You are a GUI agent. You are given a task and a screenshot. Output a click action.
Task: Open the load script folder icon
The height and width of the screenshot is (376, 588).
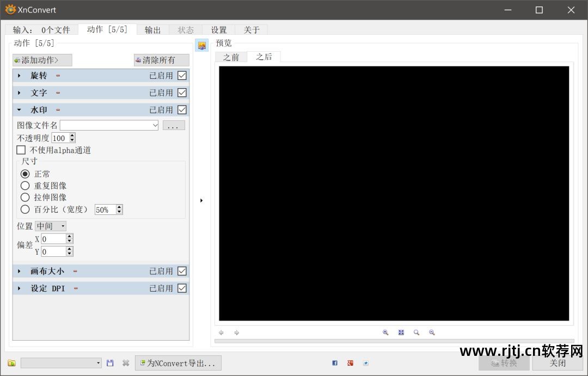click(11, 363)
